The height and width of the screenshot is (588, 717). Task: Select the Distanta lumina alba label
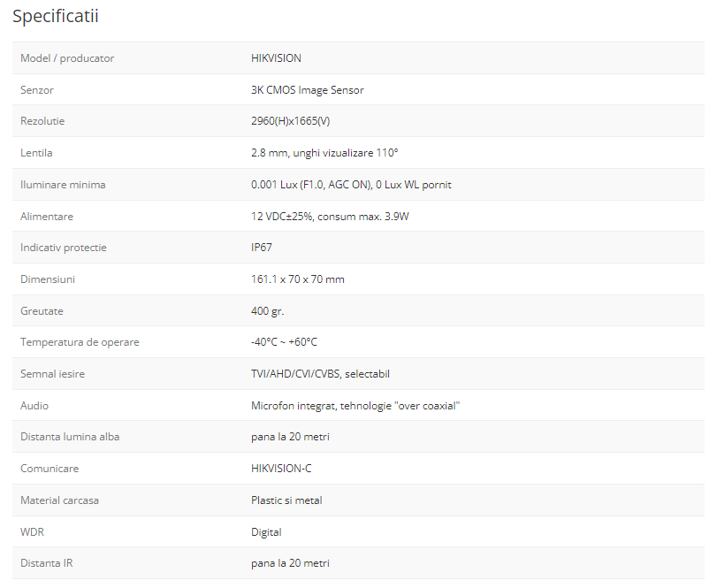point(70,437)
